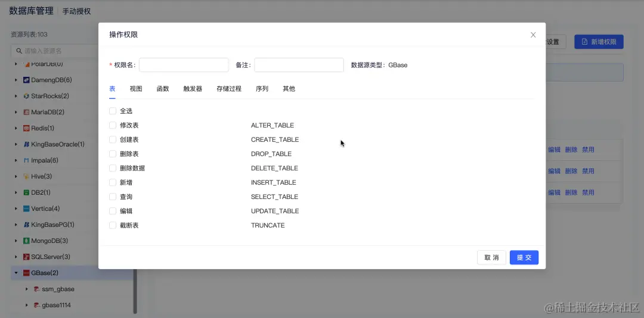Click 编辑 link in first table row
644x318 pixels.
pyautogui.click(x=555, y=149)
